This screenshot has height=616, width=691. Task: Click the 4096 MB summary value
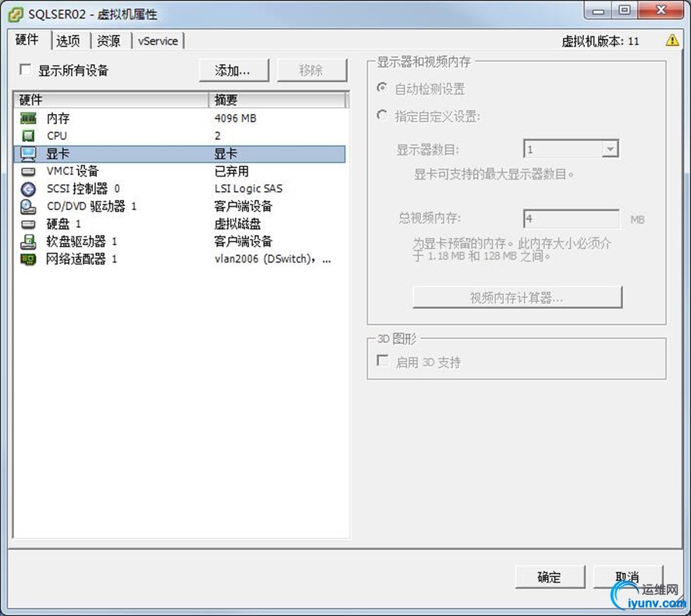(x=235, y=118)
